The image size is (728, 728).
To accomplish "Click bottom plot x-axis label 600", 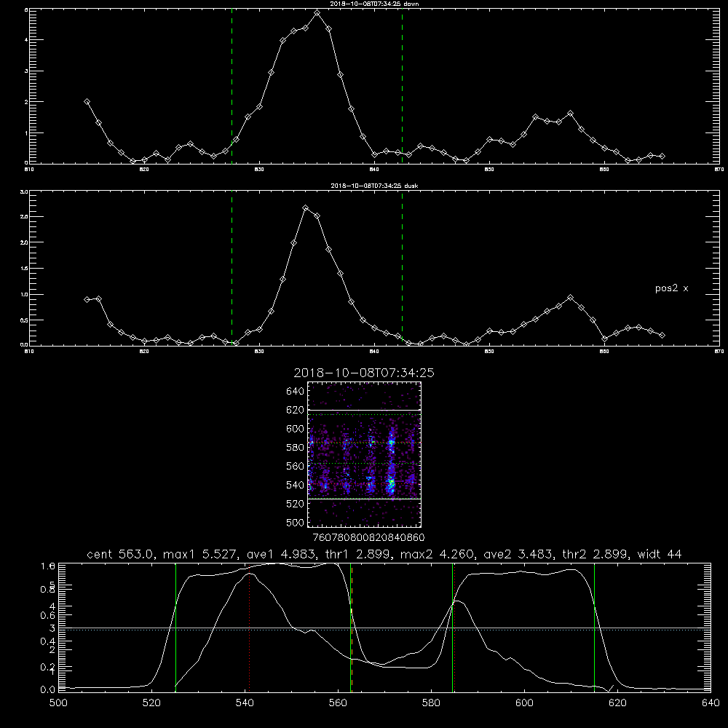I will coord(524,703).
